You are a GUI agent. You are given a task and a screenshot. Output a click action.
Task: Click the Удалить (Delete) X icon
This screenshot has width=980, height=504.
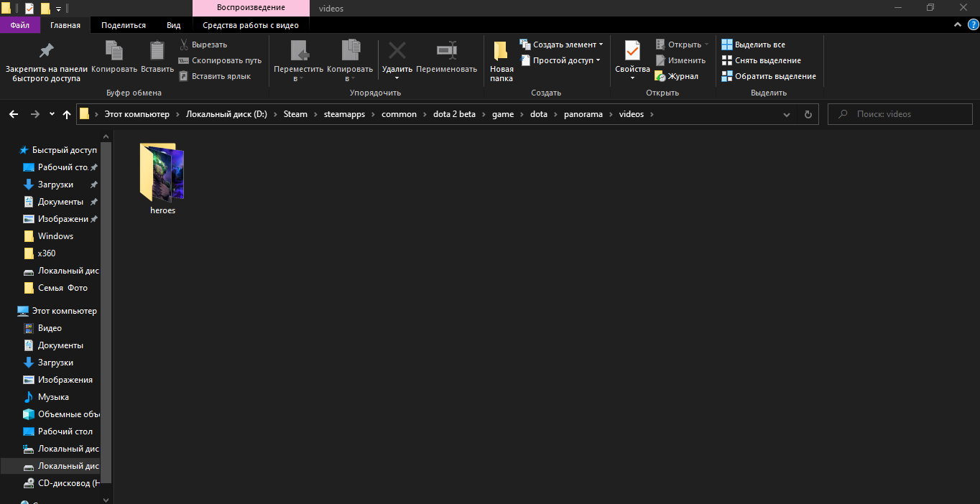coord(397,51)
